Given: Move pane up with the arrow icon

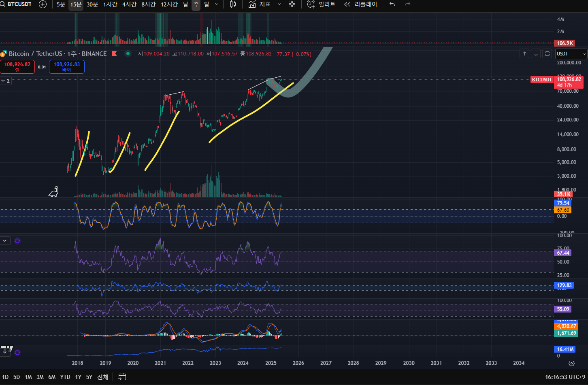Looking at the screenshot, I should point(525,53).
